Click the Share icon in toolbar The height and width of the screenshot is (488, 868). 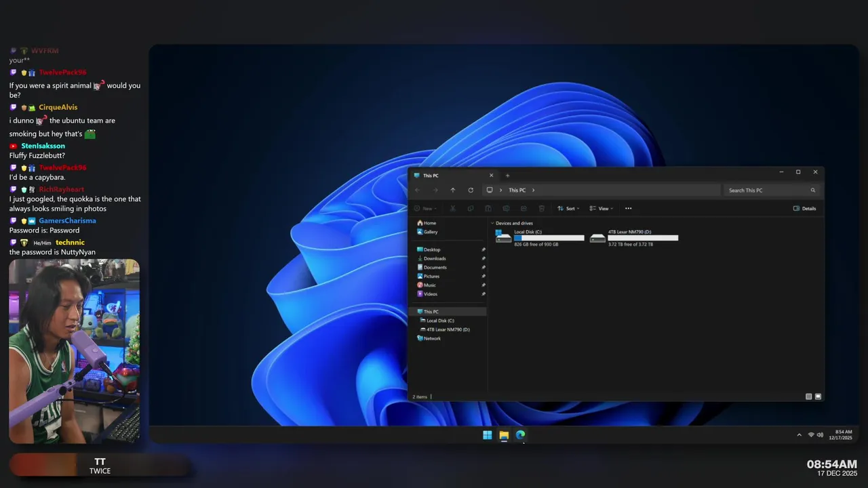tap(524, 209)
